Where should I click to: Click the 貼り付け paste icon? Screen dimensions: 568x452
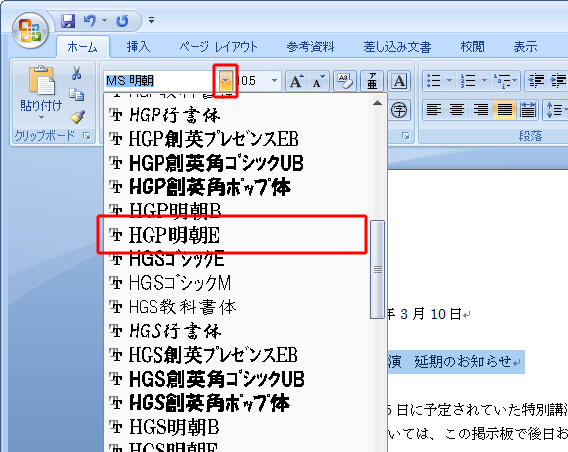(41, 80)
